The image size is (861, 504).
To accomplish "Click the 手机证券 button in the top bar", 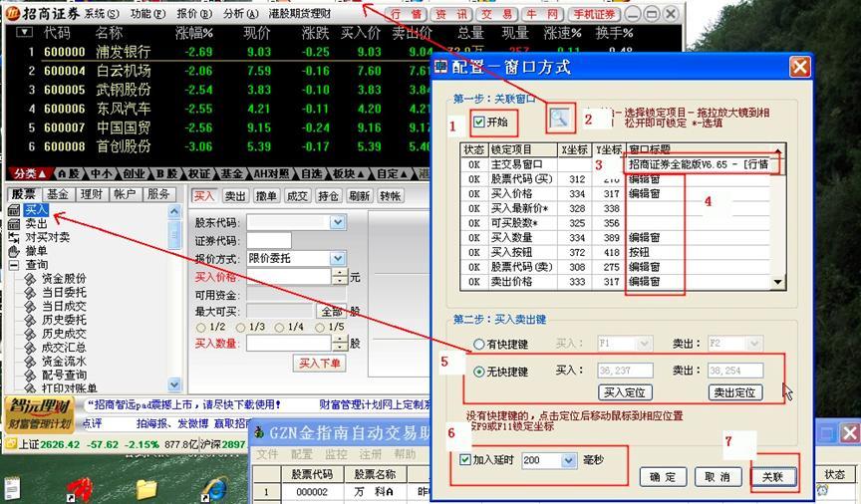I will [x=594, y=14].
